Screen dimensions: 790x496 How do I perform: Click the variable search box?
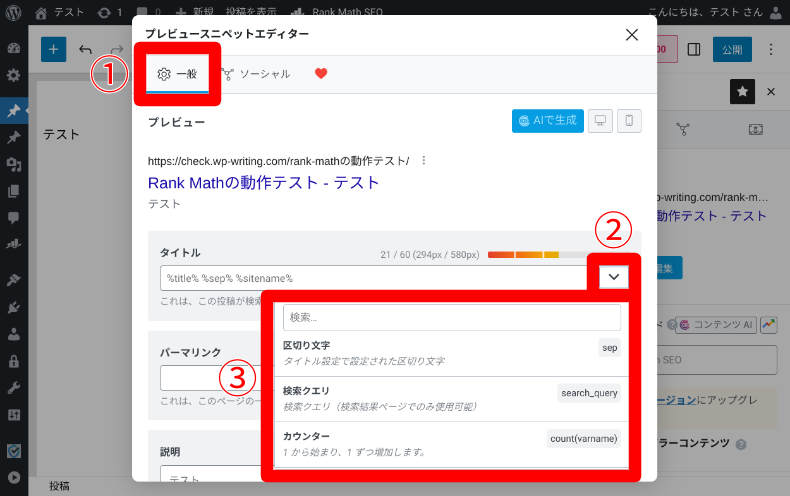[452, 317]
